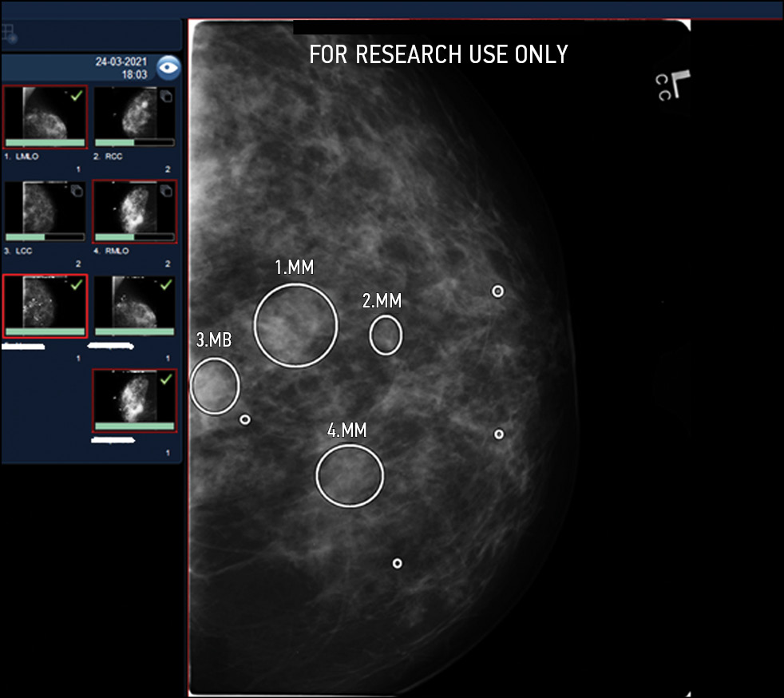Select the 24-03-2021 18:03 study header
Viewport: 784px width, 698px height.
point(124,67)
